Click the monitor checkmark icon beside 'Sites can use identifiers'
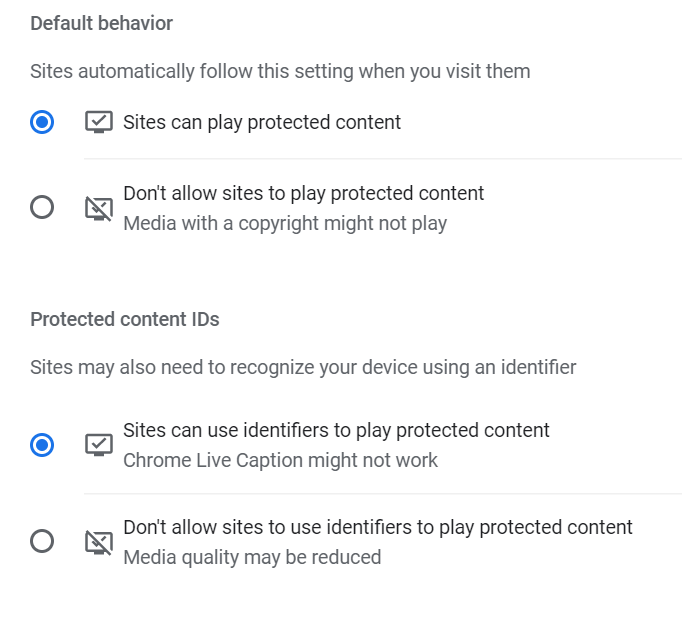 [98, 445]
